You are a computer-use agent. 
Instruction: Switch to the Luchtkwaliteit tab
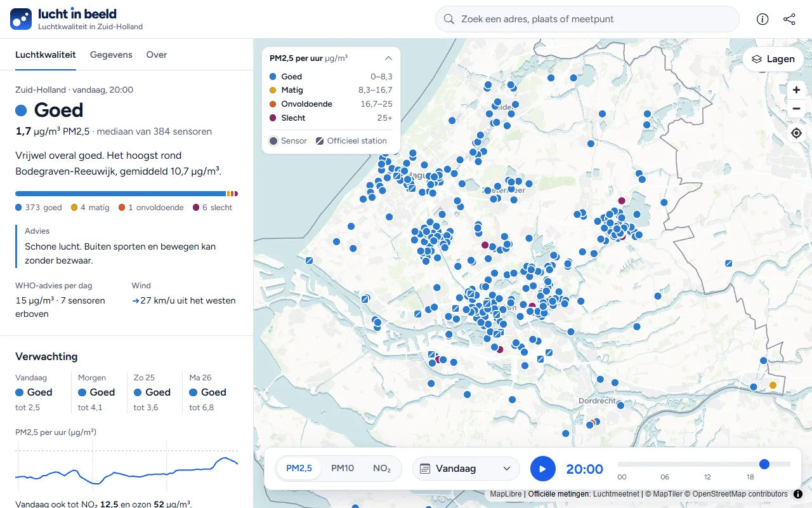click(46, 55)
